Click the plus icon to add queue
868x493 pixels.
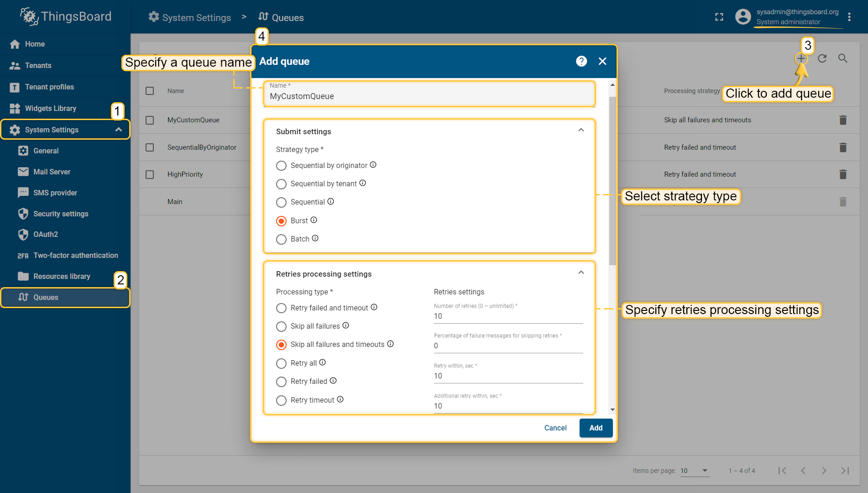pos(801,59)
